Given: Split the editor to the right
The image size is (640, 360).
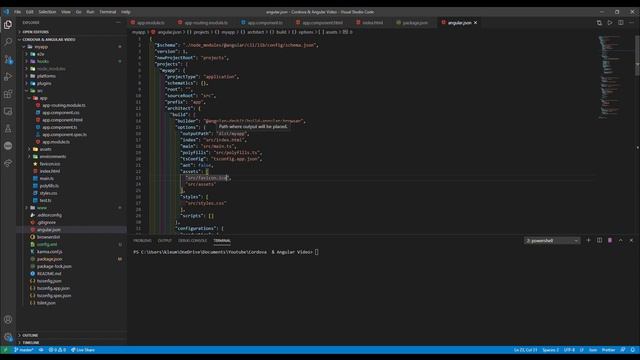Looking at the screenshot, I should click(620, 23).
